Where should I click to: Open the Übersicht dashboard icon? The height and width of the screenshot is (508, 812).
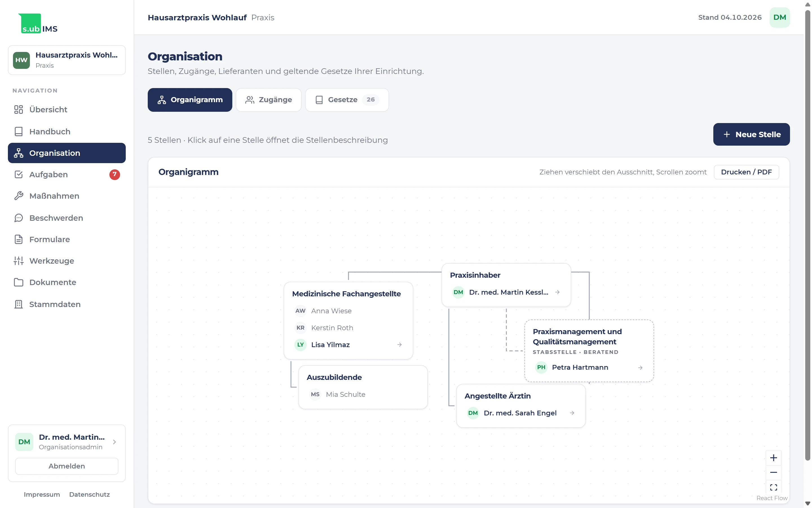point(18,110)
